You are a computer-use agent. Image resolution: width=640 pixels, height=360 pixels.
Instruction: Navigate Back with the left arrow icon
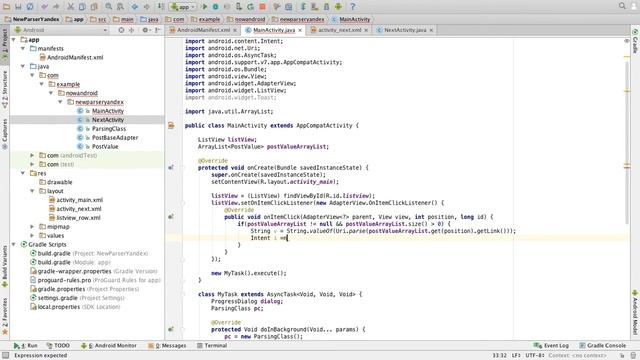[x=135, y=7]
